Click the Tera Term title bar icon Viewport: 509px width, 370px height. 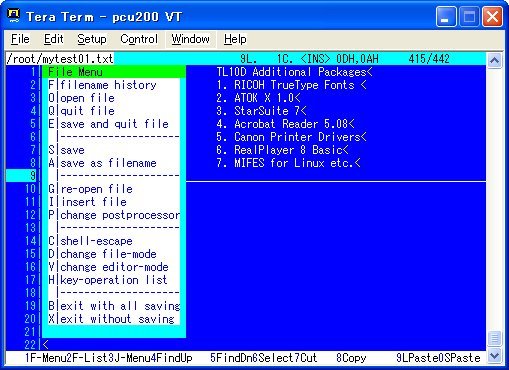tap(14, 16)
